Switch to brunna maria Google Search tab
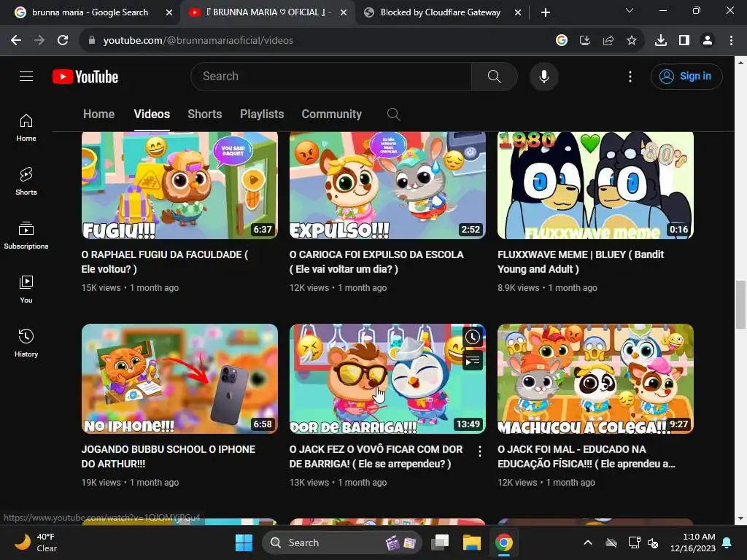The image size is (747, 560). [x=89, y=12]
